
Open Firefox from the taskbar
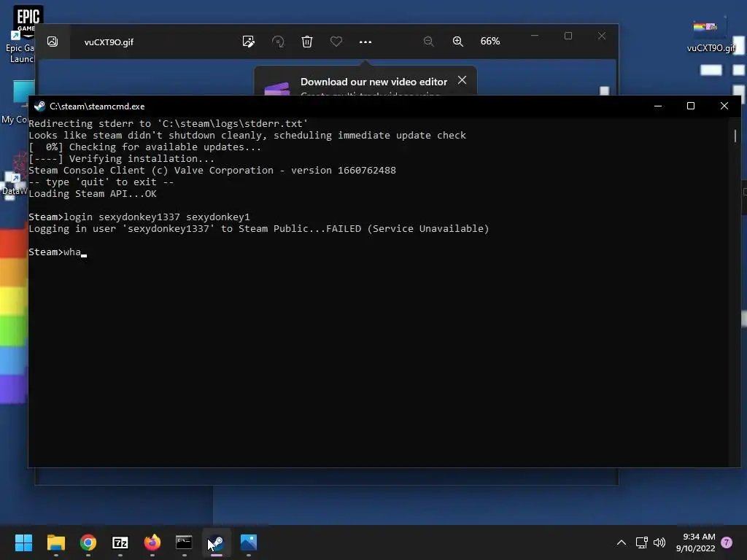point(152,542)
